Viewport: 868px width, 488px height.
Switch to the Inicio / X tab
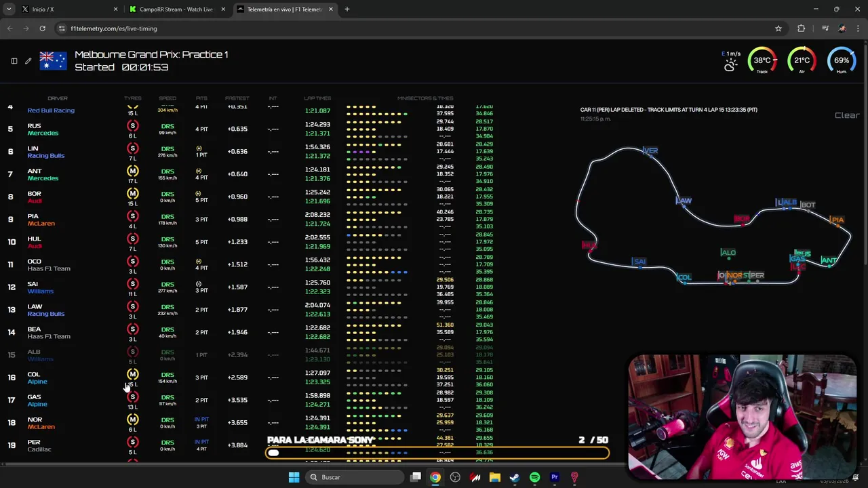point(70,9)
